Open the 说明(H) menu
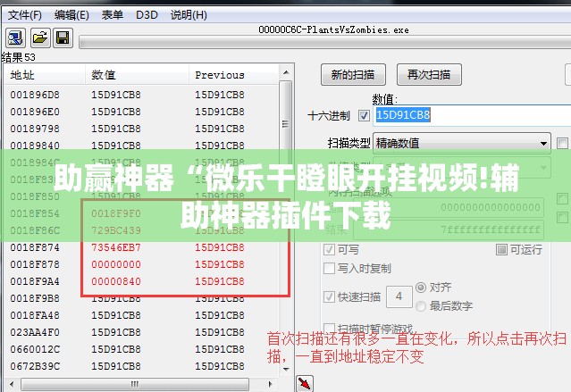Screen dimensions: 571x392 [x=189, y=15]
